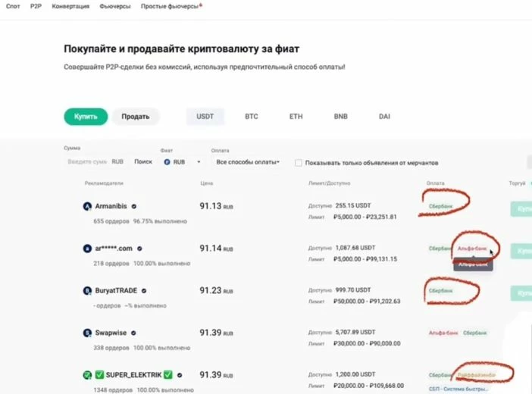Open the P2P menu item
The height and width of the screenshot is (394, 532).
point(36,6)
